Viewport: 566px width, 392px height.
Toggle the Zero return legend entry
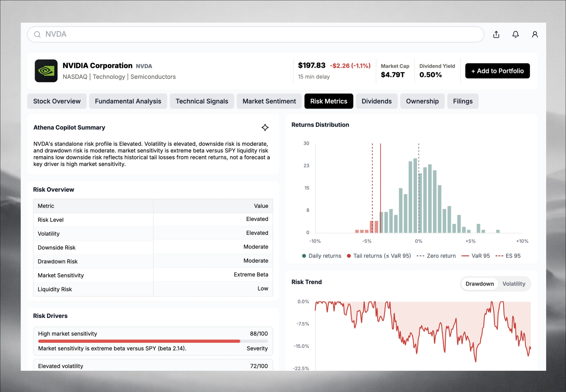[x=436, y=256]
